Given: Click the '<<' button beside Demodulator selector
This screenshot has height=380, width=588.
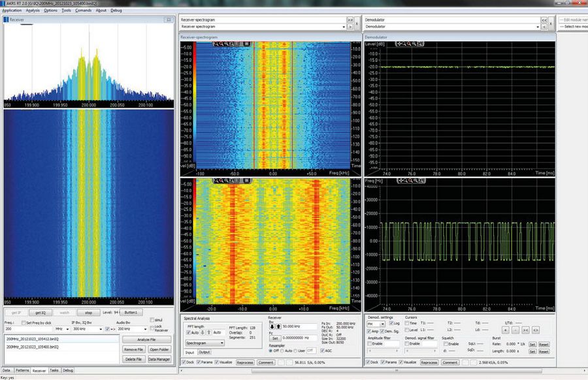Looking at the screenshot, I should 544,21.
